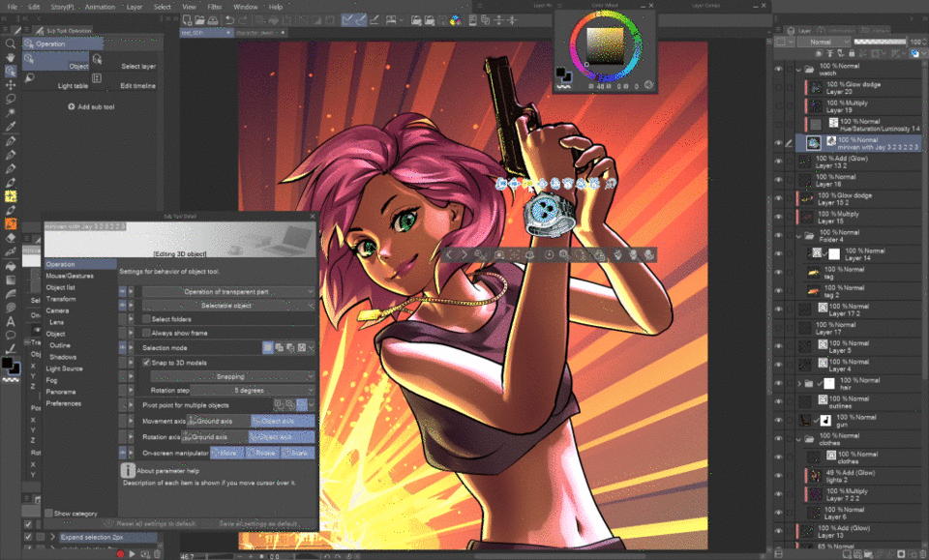Toggle the Rotate on-screen manipulator button
This screenshot has height=560, width=929.
[262, 453]
